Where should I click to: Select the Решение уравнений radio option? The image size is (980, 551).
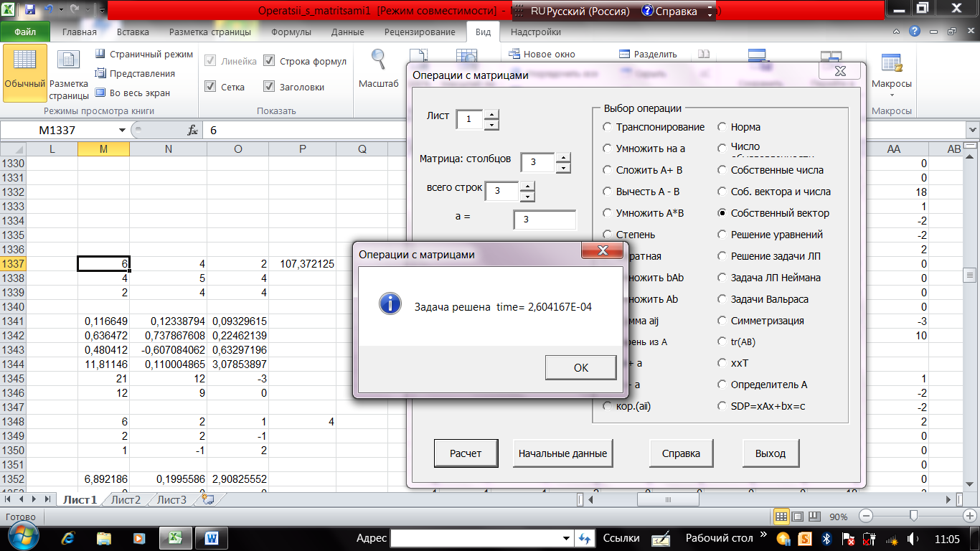click(722, 235)
